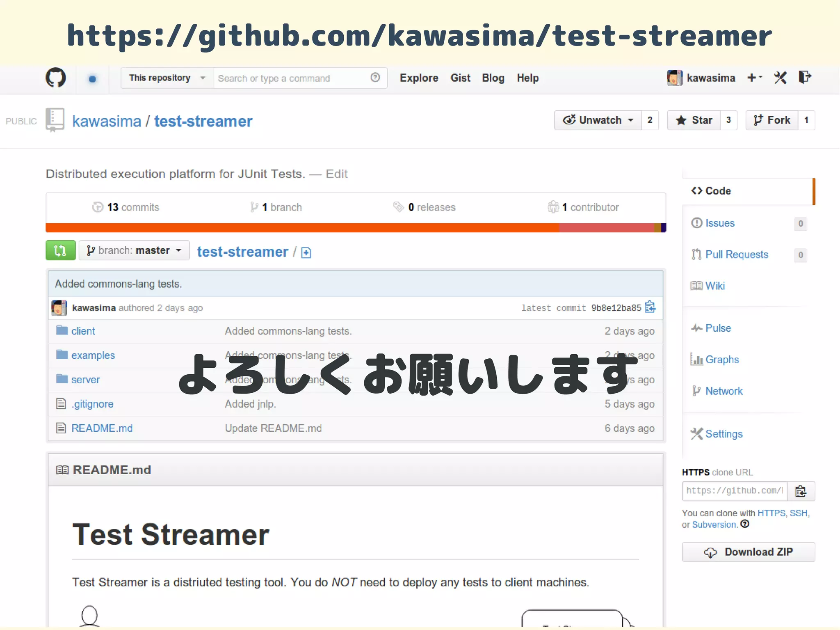The width and height of the screenshot is (840, 630).
Task: Click the red language bar segment
Action: 606,228
